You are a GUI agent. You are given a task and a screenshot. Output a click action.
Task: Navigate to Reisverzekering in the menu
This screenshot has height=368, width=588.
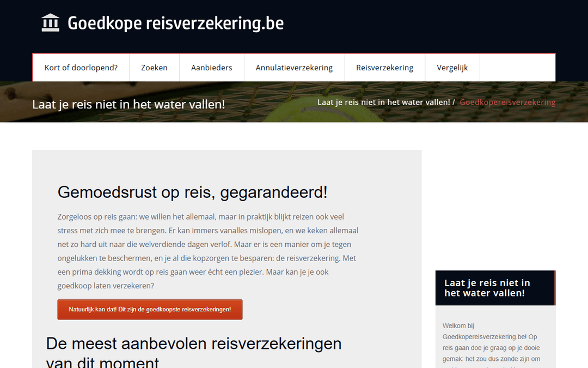point(385,68)
